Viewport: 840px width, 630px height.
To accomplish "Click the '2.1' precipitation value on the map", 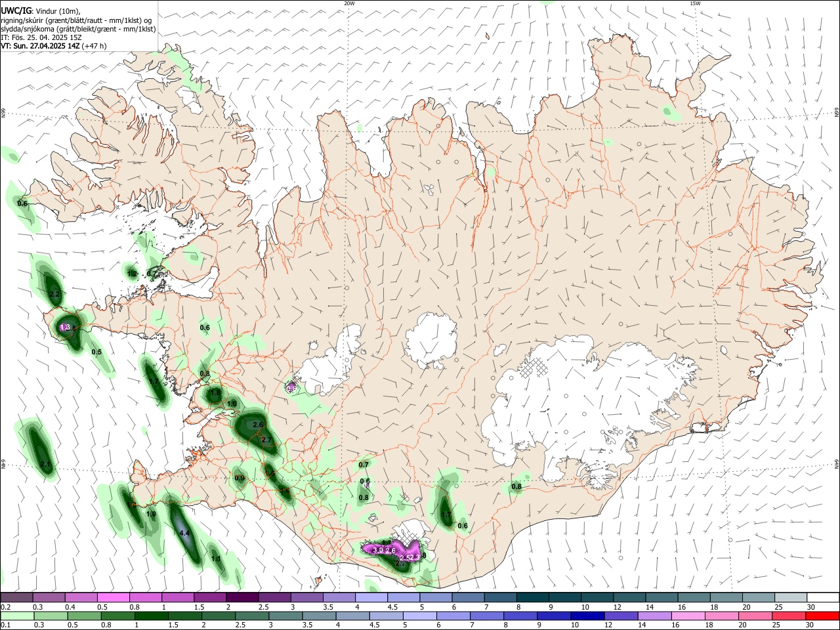I will point(45,465).
